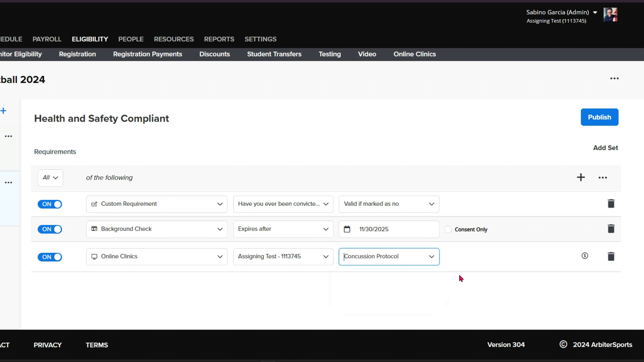The width and height of the screenshot is (644, 362).
Task: Go to the Registration tab
Action: pyautogui.click(x=77, y=54)
